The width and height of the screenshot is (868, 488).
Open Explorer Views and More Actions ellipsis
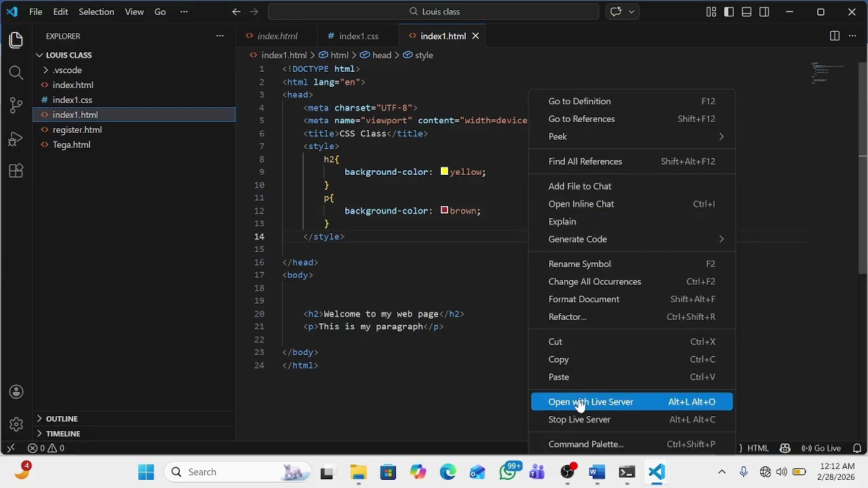click(220, 36)
